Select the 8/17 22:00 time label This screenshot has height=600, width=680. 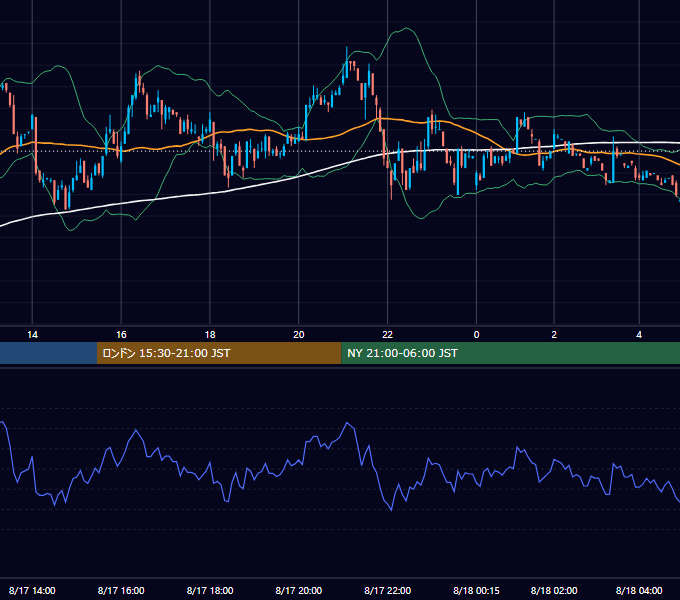coord(388,590)
